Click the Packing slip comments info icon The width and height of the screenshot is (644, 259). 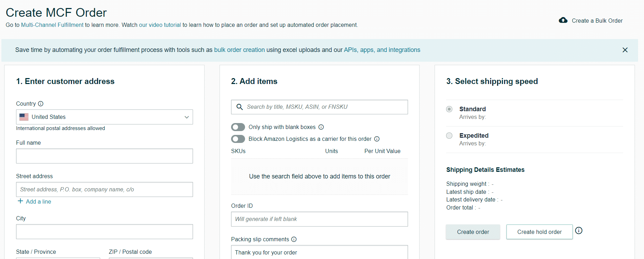[x=294, y=239]
